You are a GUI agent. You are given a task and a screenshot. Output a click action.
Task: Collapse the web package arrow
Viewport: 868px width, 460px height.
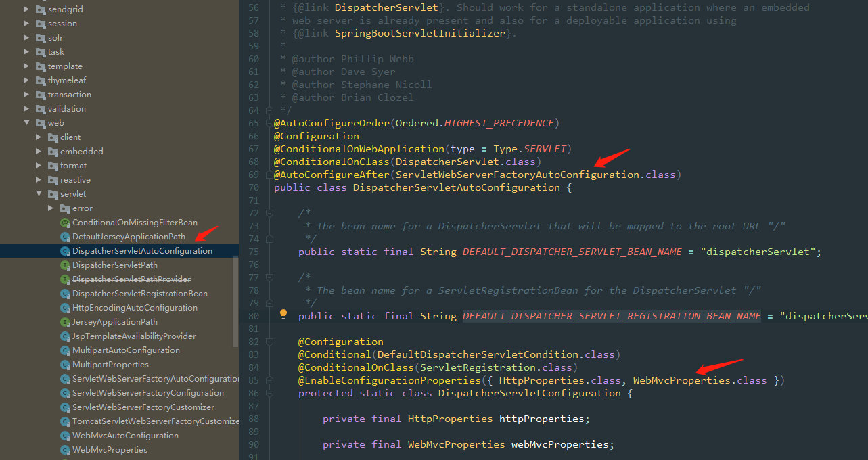coord(27,123)
